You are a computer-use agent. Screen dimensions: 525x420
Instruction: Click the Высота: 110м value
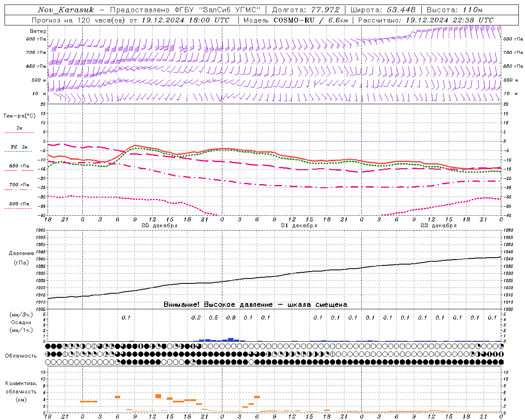tap(454, 10)
